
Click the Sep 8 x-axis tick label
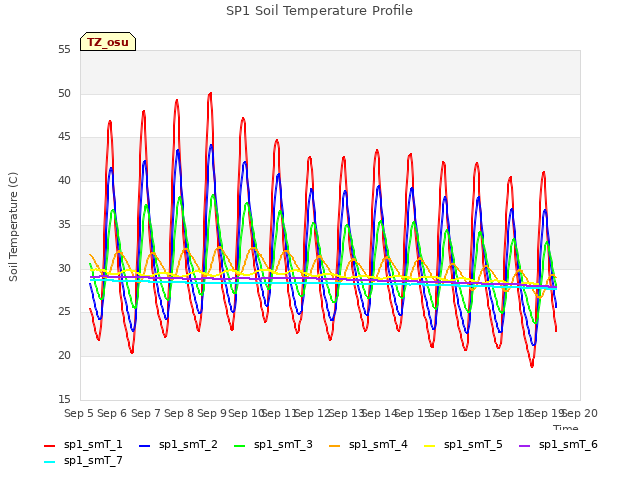179,413
